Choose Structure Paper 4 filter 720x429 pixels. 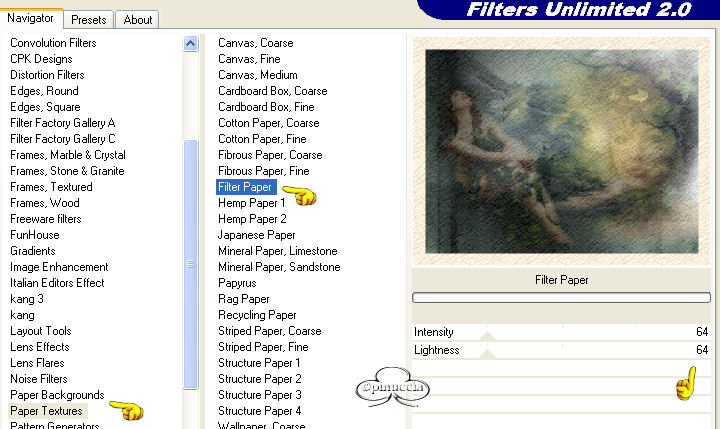[x=259, y=411]
